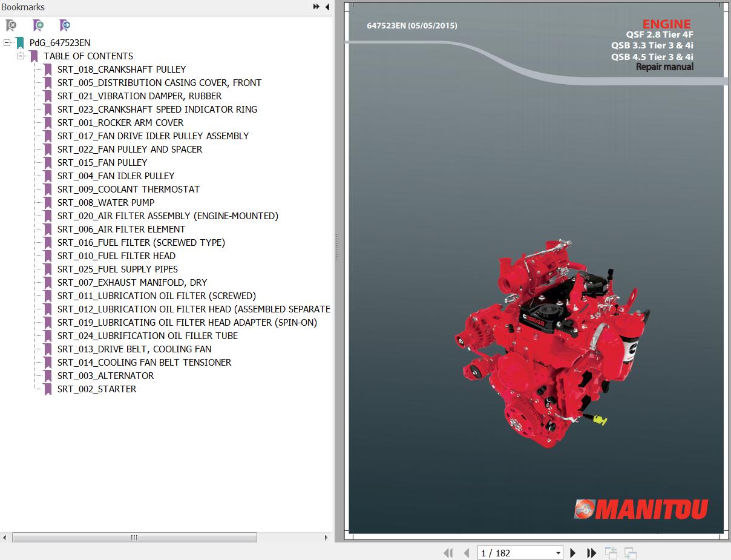Viewport: 731px width, 560px height.
Task: Open SRT_011_LUBRICATION OIL FILTER (SCREWED) bookmark
Action: pyautogui.click(x=157, y=296)
